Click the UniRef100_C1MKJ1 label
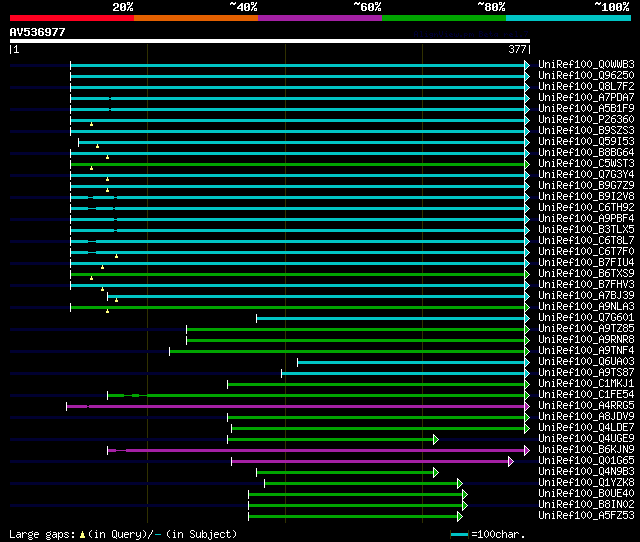Screen dimensions: 640x542 pyautogui.click(x=586, y=384)
